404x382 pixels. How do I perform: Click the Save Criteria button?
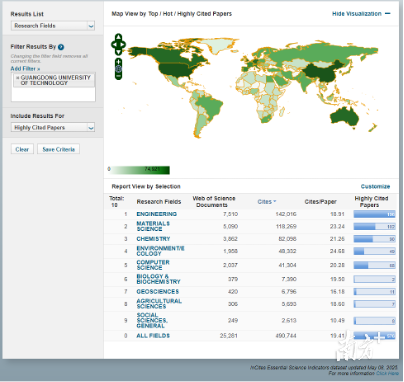(x=59, y=149)
